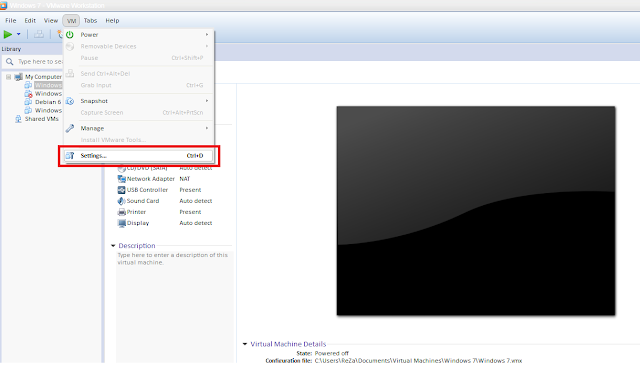
Task: Click the Powered off state value
Action: (331, 353)
